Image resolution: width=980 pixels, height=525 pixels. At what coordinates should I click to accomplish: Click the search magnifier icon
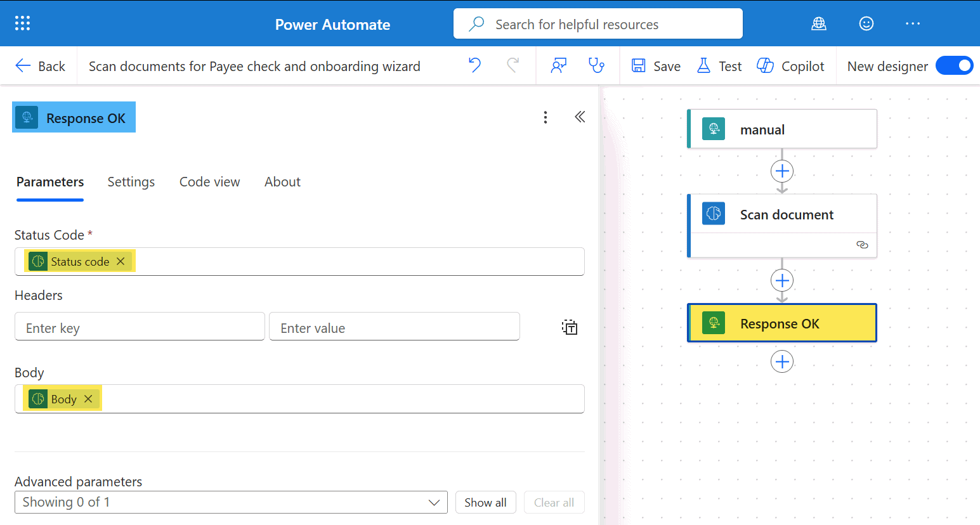click(x=476, y=24)
